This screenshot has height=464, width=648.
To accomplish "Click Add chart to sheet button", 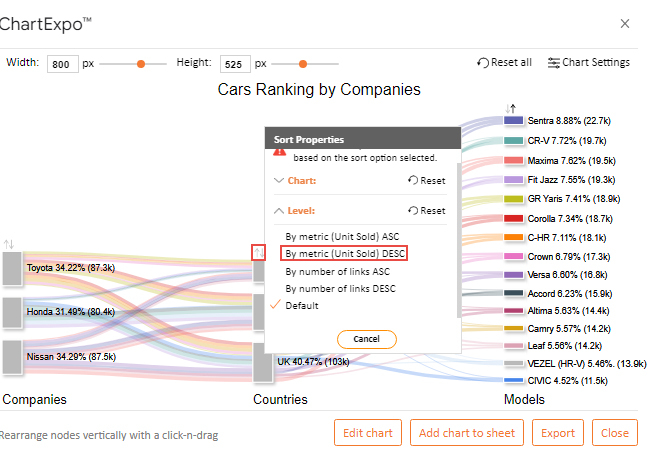I will pos(467,433).
